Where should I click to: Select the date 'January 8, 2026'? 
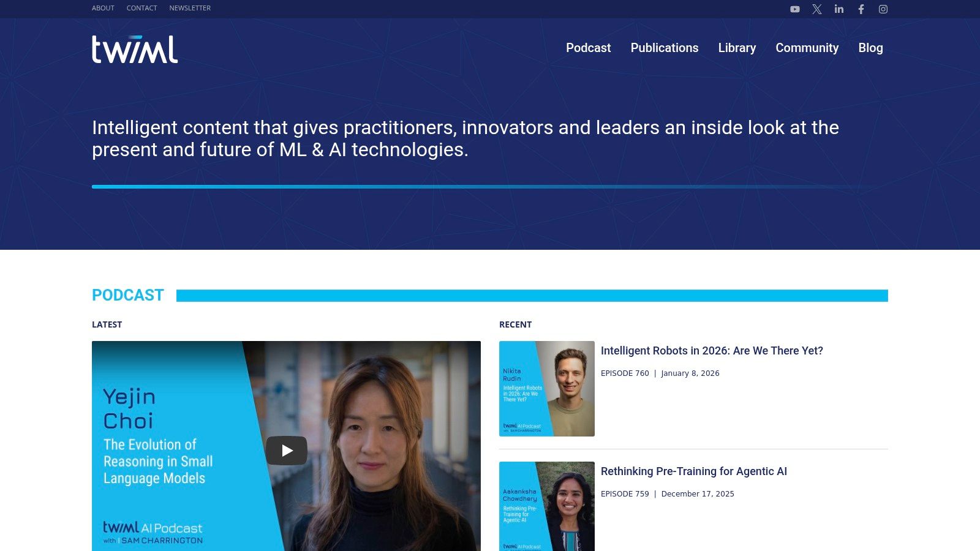[690, 373]
